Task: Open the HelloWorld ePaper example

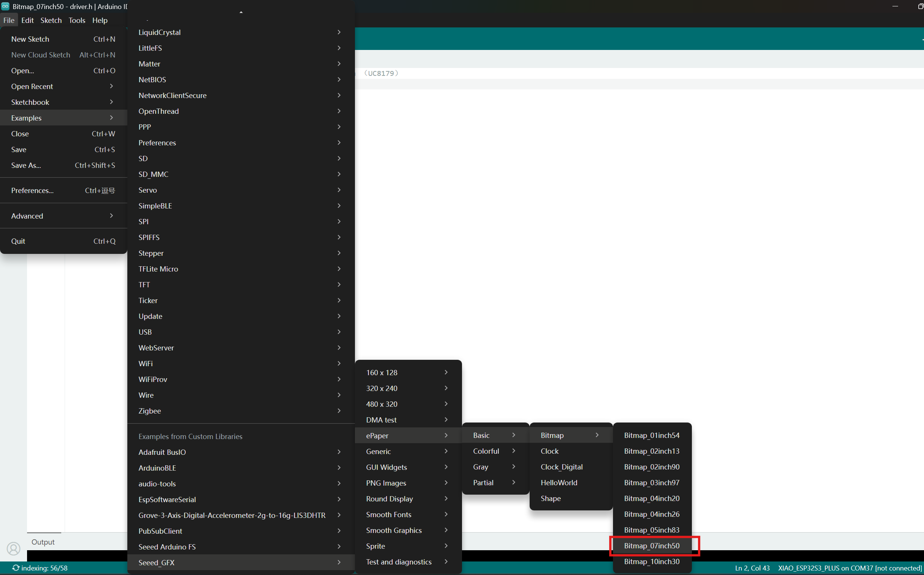Action: pos(559,483)
